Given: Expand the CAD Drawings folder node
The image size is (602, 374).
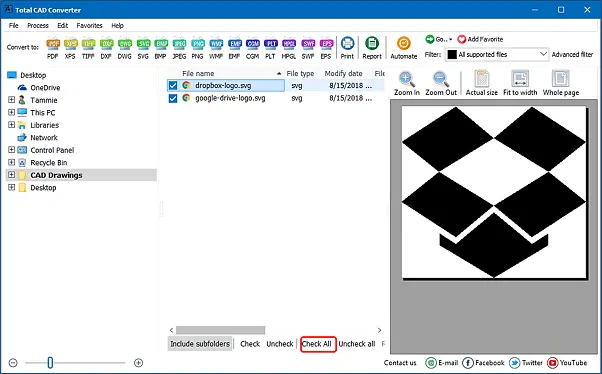Looking at the screenshot, I should [12, 175].
